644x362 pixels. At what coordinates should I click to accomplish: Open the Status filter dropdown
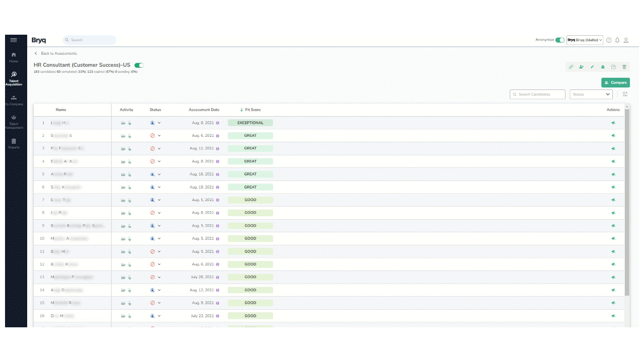(591, 95)
